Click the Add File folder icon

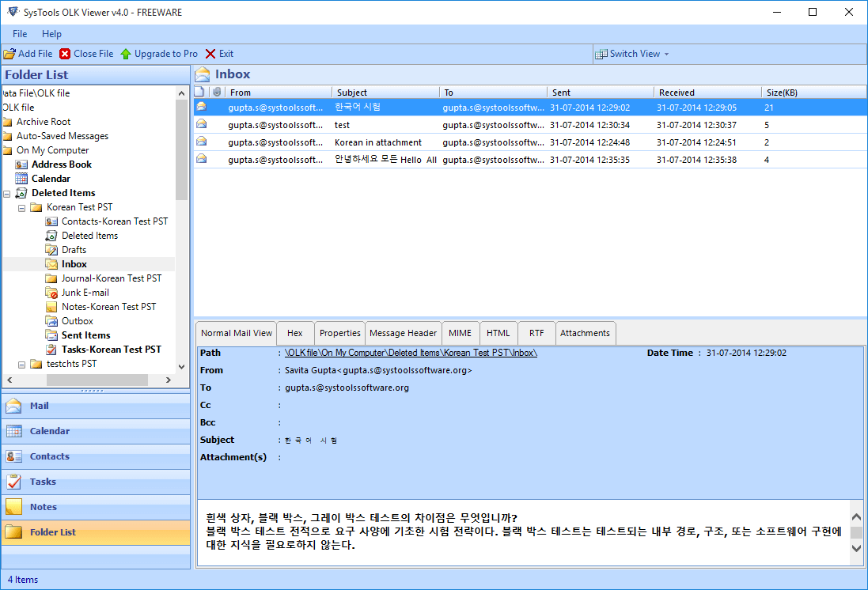tap(9, 54)
